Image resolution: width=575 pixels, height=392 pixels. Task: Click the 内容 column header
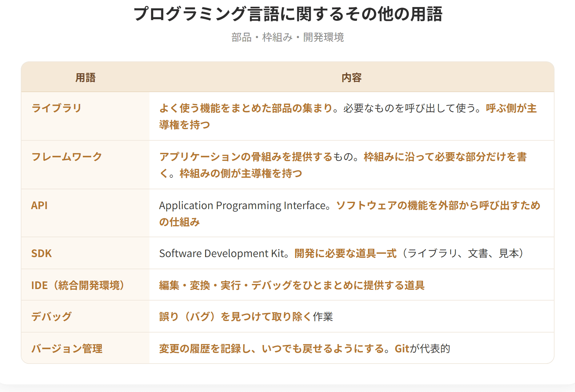(352, 77)
